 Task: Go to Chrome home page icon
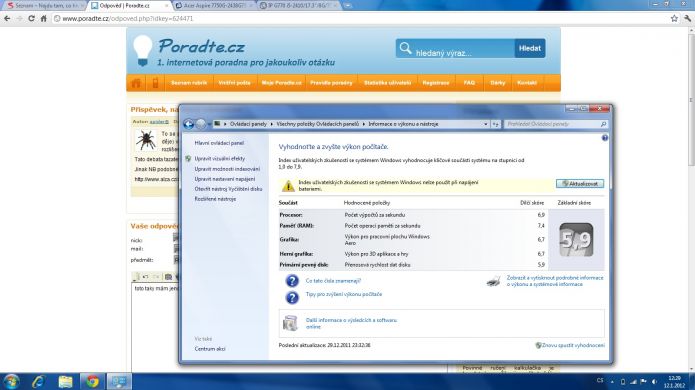click(43, 19)
